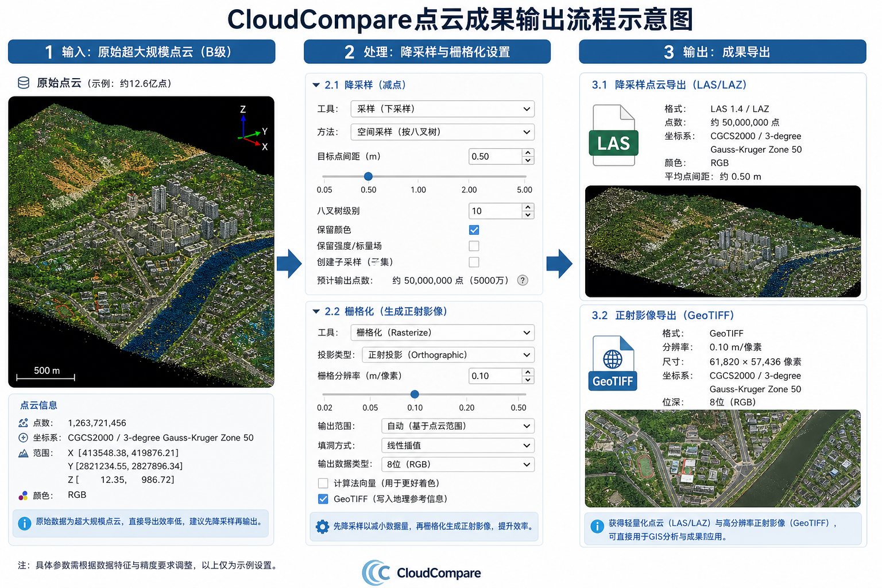Click the coordinate system icon beside 坐标系
Screen dimensions: 882x588
point(23,438)
